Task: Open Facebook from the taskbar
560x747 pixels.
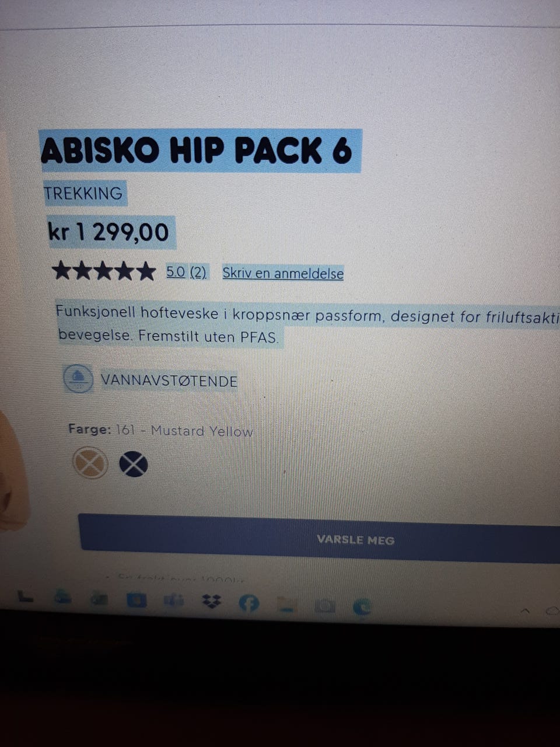Action: [250, 604]
